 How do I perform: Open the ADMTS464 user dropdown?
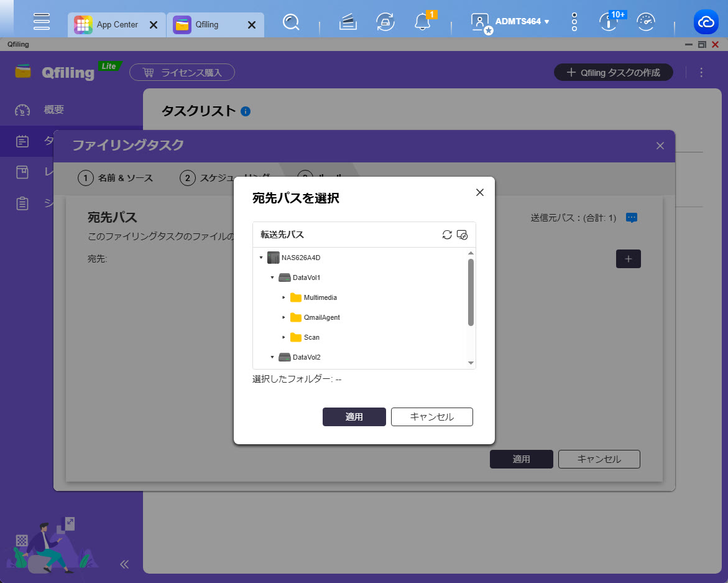click(x=521, y=21)
